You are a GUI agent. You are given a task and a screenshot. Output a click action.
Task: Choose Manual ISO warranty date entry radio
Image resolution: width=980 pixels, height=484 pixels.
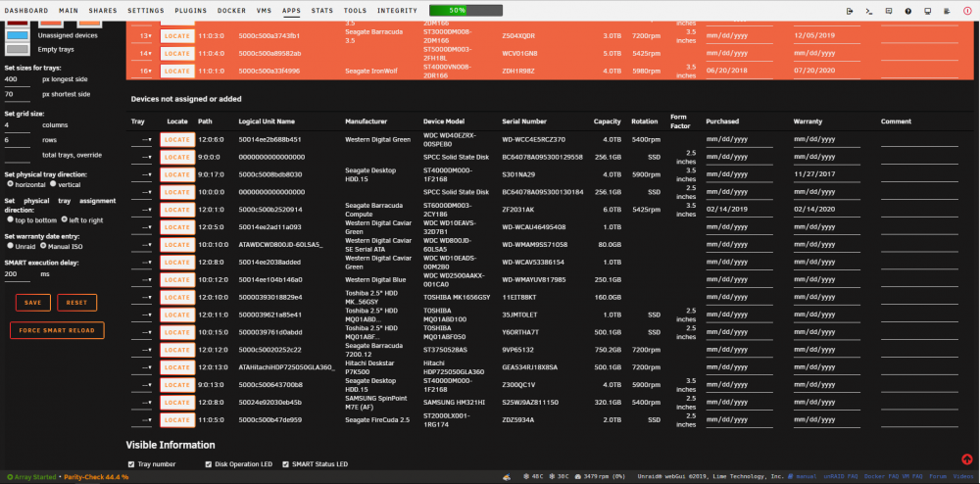43,246
